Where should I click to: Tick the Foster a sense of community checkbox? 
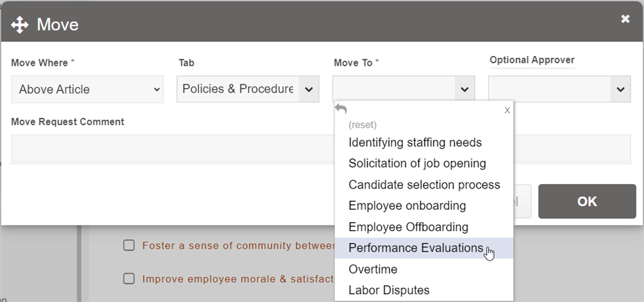tap(129, 245)
